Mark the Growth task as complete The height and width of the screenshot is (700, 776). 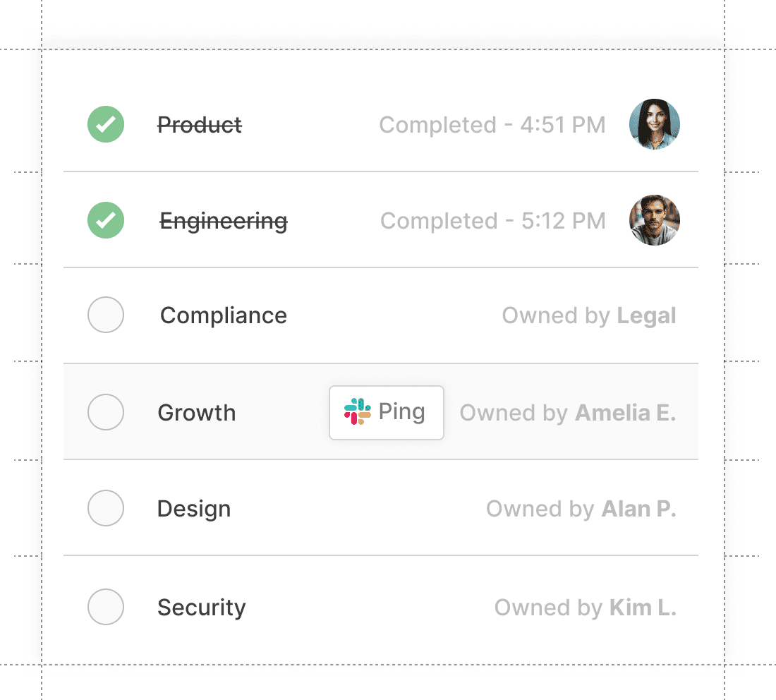click(106, 412)
